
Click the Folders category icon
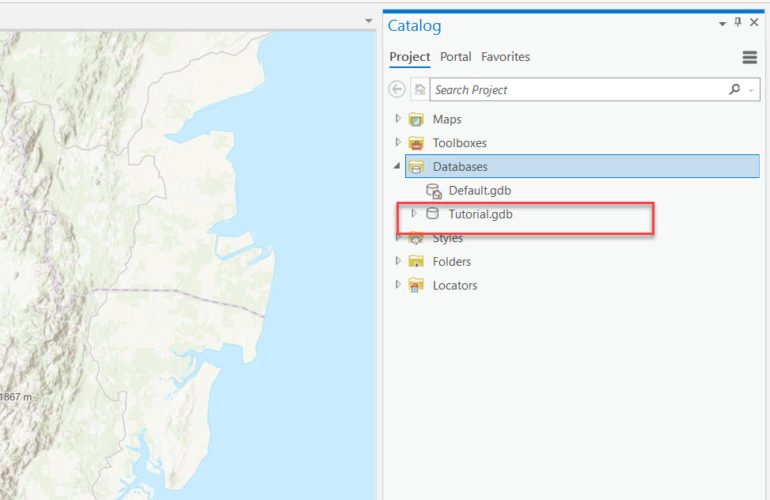tap(416, 261)
